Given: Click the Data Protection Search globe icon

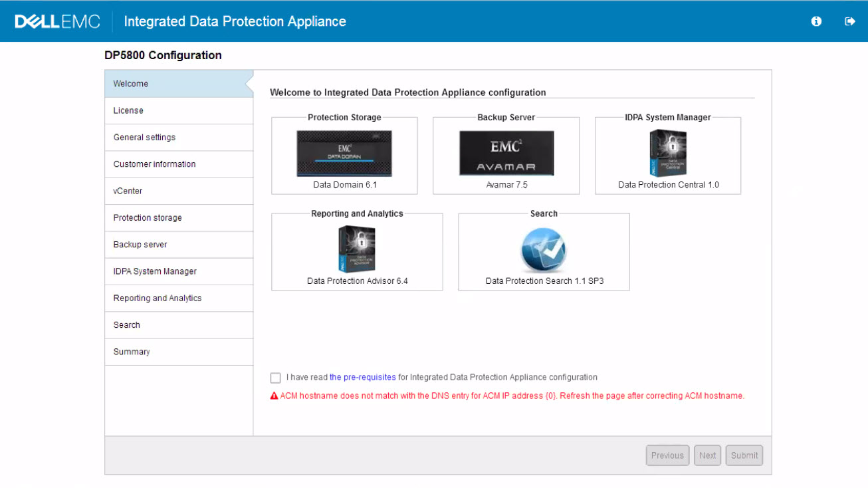Looking at the screenshot, I should [x=543, y=248].
